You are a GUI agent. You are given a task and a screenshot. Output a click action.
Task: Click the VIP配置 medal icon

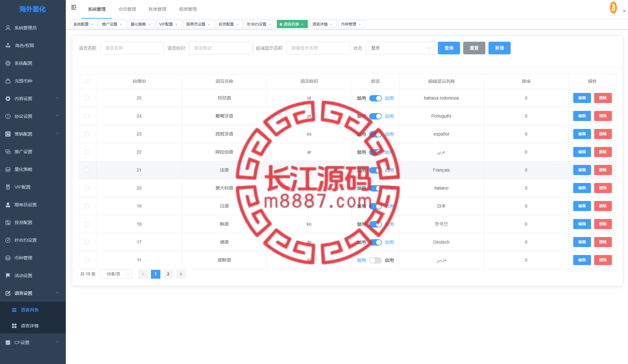[x=8, y=187]
